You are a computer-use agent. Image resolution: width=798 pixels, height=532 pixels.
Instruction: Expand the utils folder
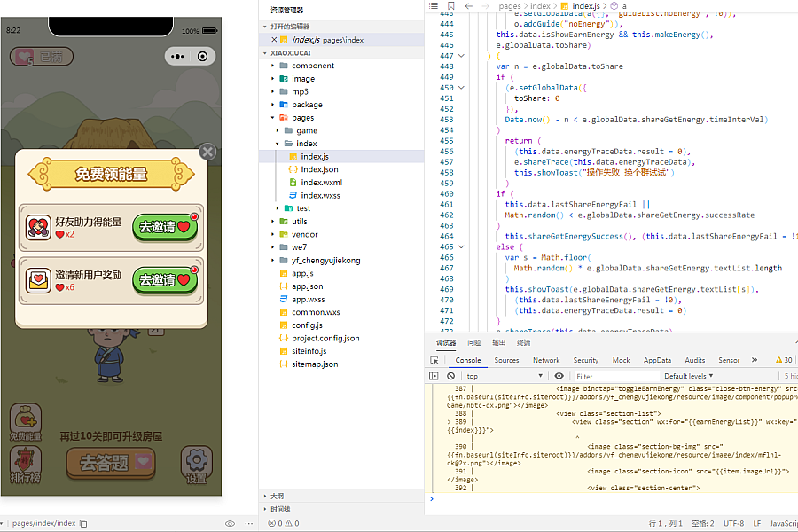(273, 222)
